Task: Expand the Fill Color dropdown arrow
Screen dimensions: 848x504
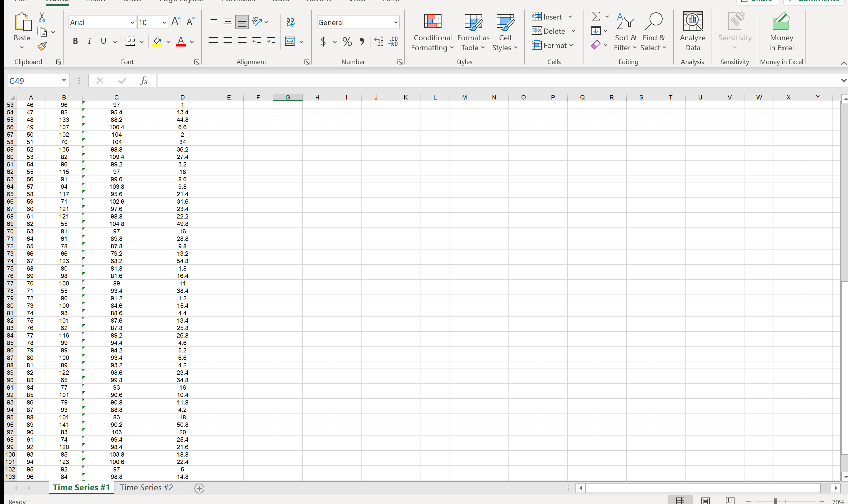Action: (168, 42)
